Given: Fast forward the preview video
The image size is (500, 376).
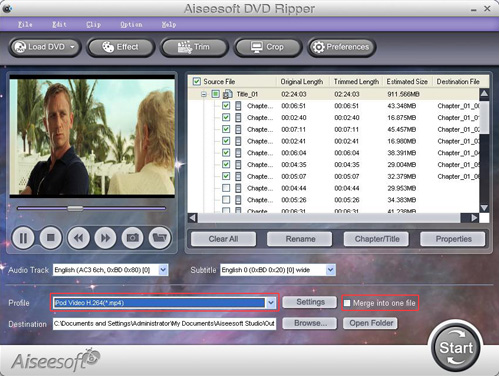Looking at the screenshot, I should click(x=105, y=238).
